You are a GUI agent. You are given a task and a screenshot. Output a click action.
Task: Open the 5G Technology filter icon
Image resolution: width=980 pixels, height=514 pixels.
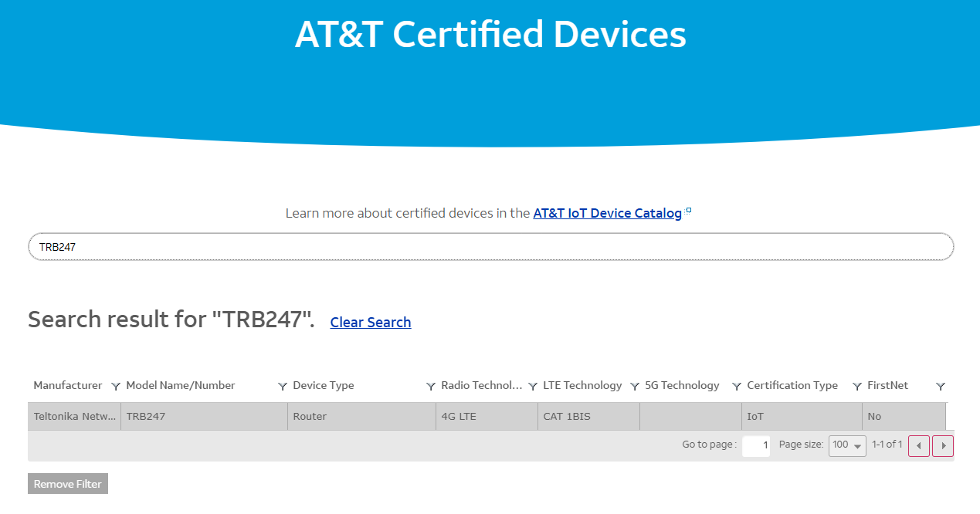point(737,386)
